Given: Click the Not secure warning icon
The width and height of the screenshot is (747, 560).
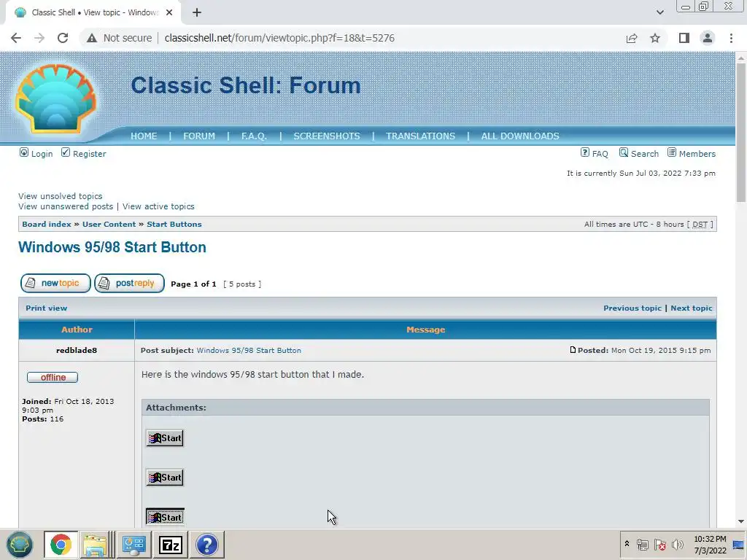Looking at the screenshot, I should tap(92, 38).
